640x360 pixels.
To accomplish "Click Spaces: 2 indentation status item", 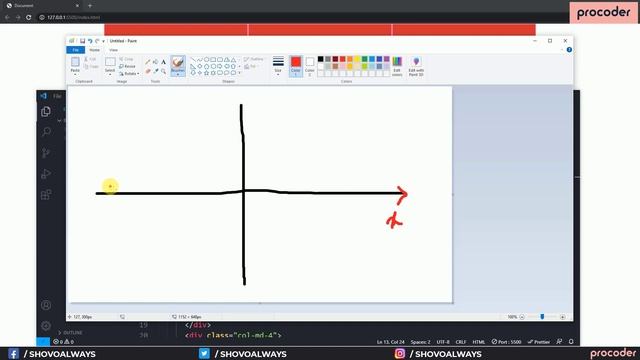I will [x=420, y=342].
